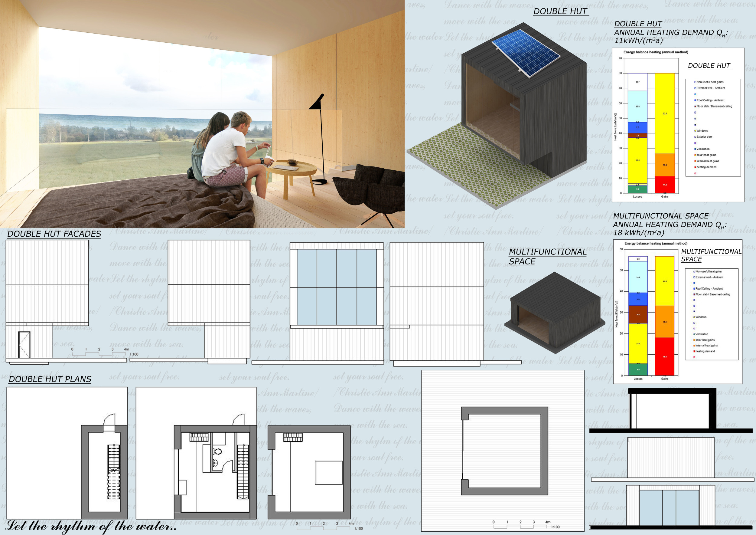This screenshot has width=756, height=535.
Task: Click the glazed window grid on the facade
Action: click(x=337, y=287)
